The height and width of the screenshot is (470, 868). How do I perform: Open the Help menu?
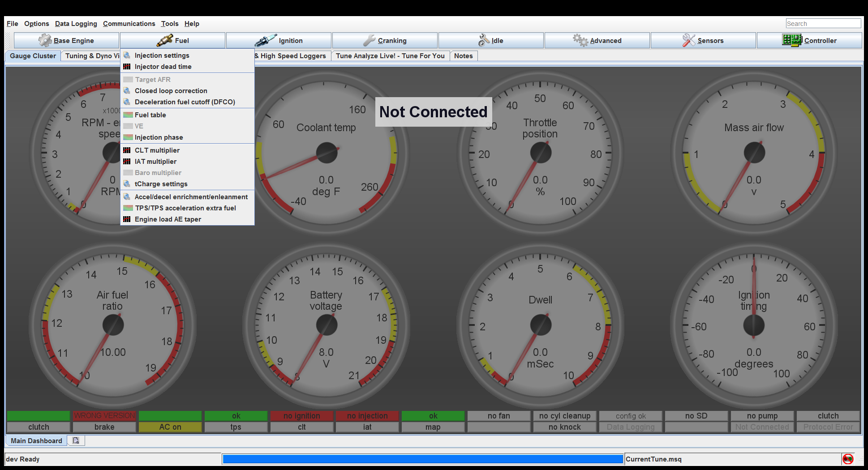point(192,24)
